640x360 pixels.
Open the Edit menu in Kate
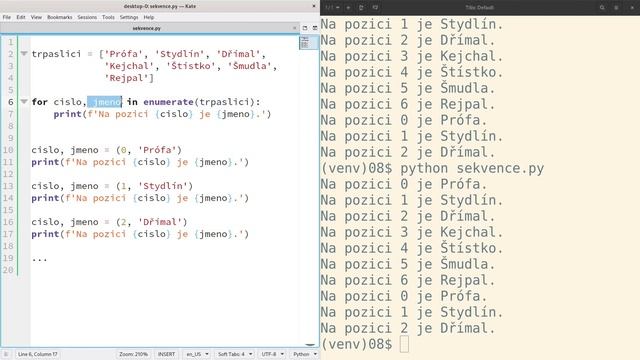pos(21,17)
